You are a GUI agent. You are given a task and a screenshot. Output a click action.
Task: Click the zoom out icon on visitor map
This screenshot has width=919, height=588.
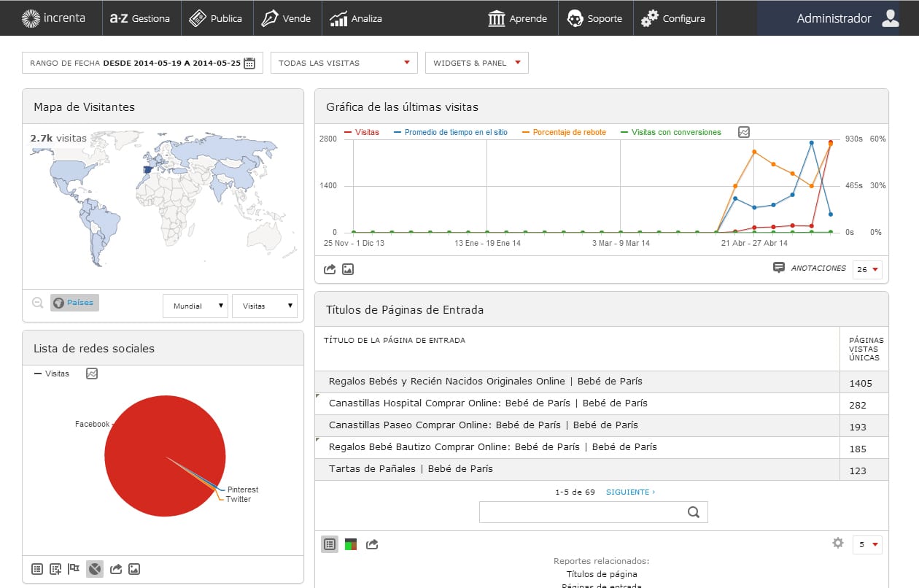tap(37, 303)
